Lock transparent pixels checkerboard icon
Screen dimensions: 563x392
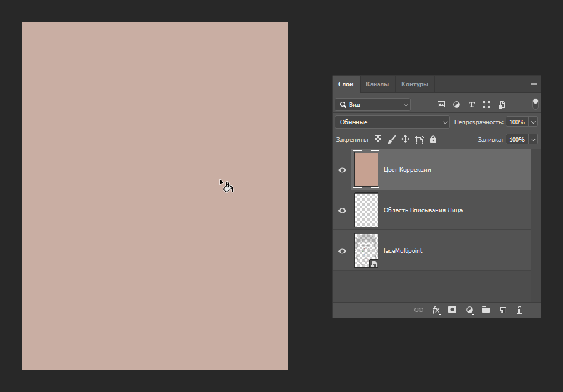[378, 139]
